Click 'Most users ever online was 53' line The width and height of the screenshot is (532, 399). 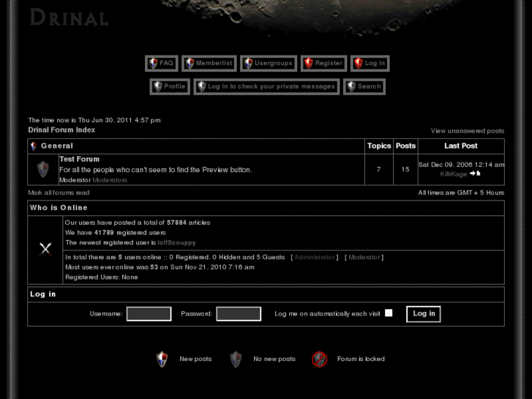160,267
